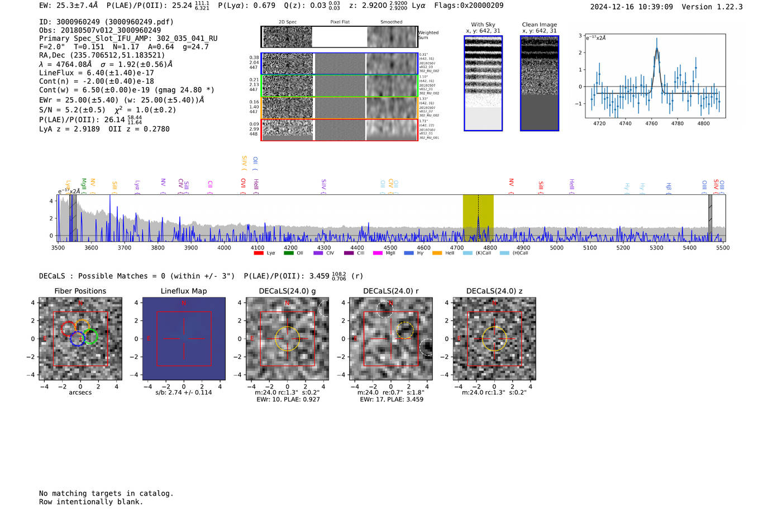The image size is (782, 532).
Task: Open the DECaLS(24.0) z image
Action: tap(494, 339)
